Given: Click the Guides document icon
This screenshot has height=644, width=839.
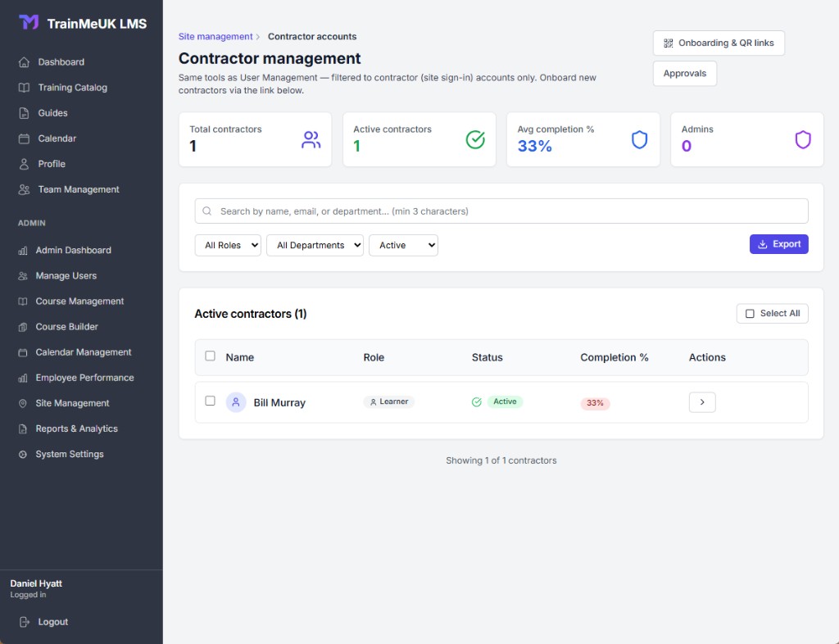Looking at the screenshot, I should pyautogui.click(x=24, y=113).
